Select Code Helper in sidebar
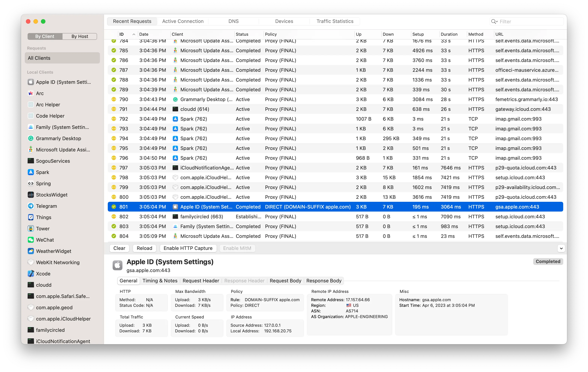588x372 pixels. pyautogui.click(x=50, y=116)
